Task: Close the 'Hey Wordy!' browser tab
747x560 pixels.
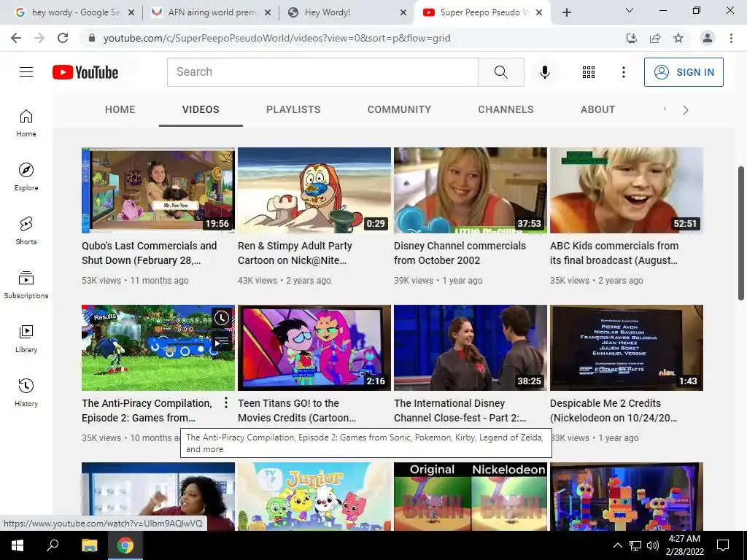Action: (x=403, y=12)
